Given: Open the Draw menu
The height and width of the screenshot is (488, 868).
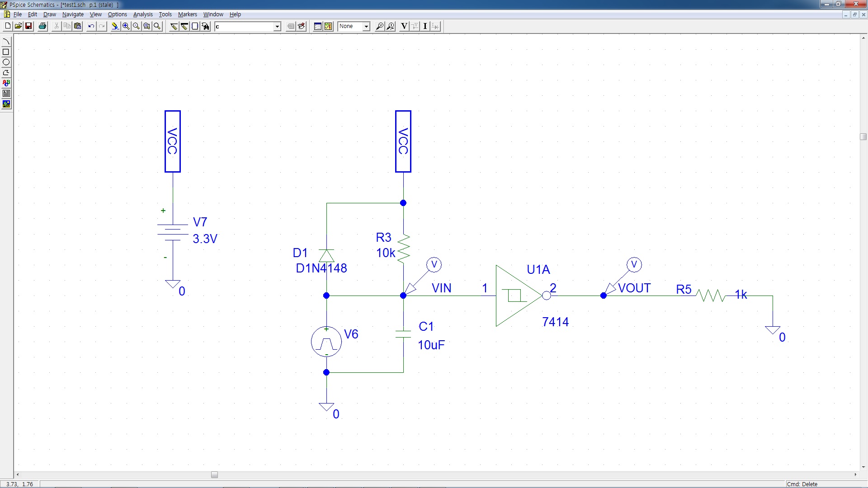Looking at the screenshot, I should coord(50,14).
